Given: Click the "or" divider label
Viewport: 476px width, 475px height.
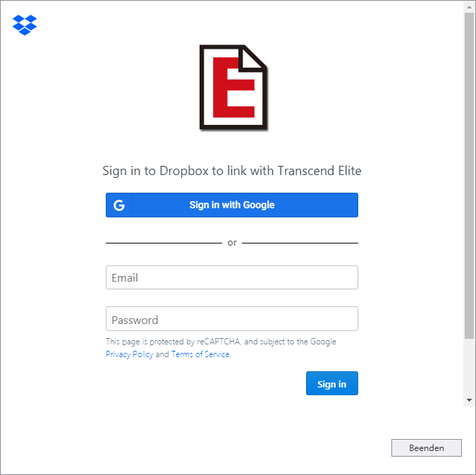Looking at the screenshot, I should pos(232,243).
